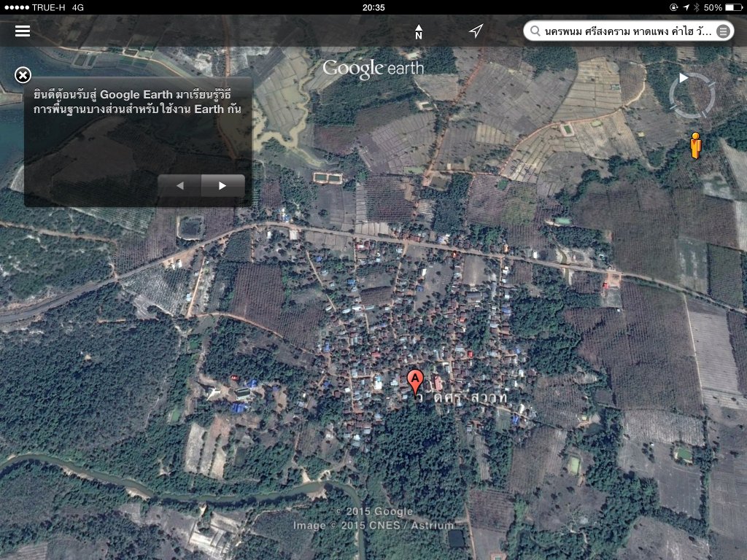747x560 pixels.
Task: Advance to next tutorial tip
Action: [x=222, y=186]
